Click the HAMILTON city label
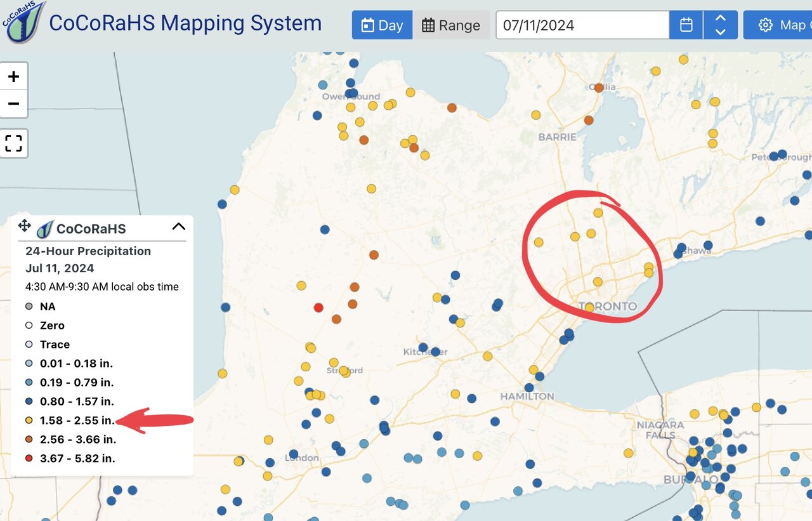 pyautogui.click(x=527, y=396)
